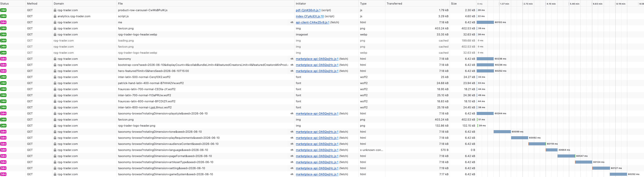Click the turtle icon beside the taxonomy request

click(x=292, y=59)
